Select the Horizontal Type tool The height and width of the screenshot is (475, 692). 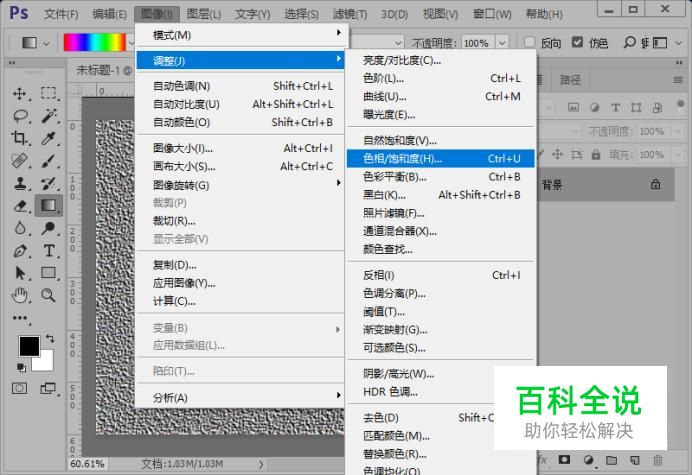pyautogui.click(x=49, y=251)
